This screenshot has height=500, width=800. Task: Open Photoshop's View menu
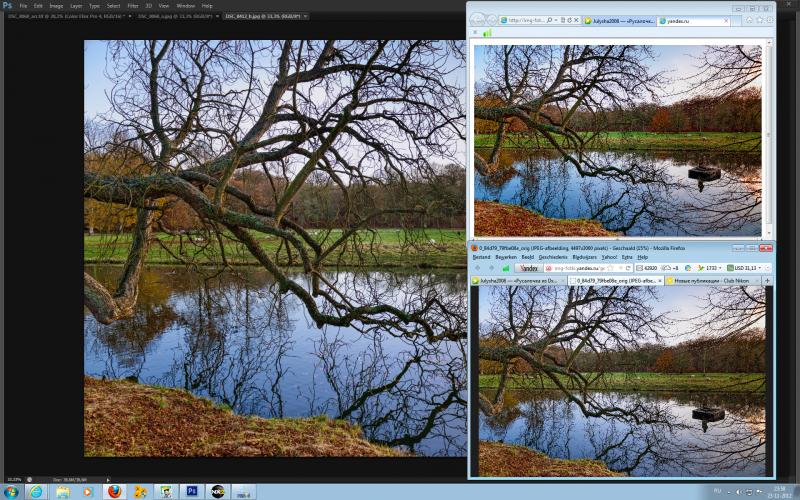click(164, 6)
